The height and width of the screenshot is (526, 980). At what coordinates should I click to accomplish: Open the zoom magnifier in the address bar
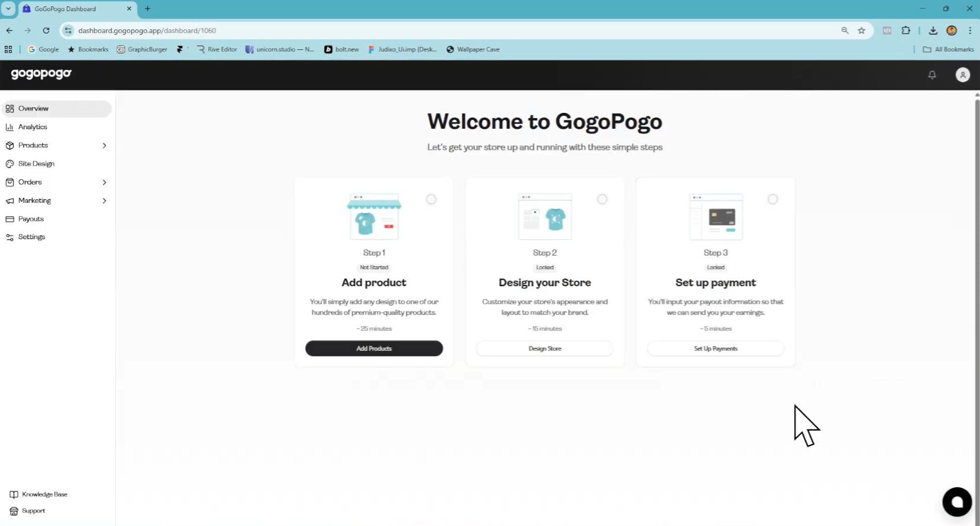[845, 31]
